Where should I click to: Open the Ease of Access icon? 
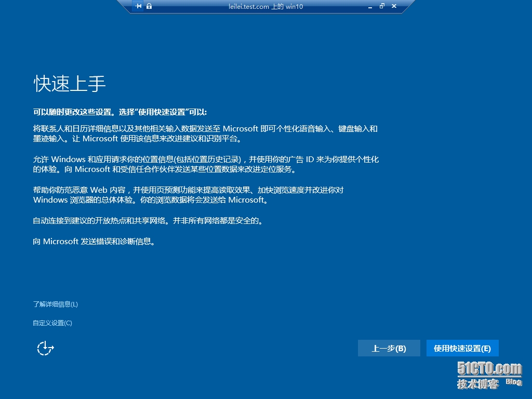45,348
